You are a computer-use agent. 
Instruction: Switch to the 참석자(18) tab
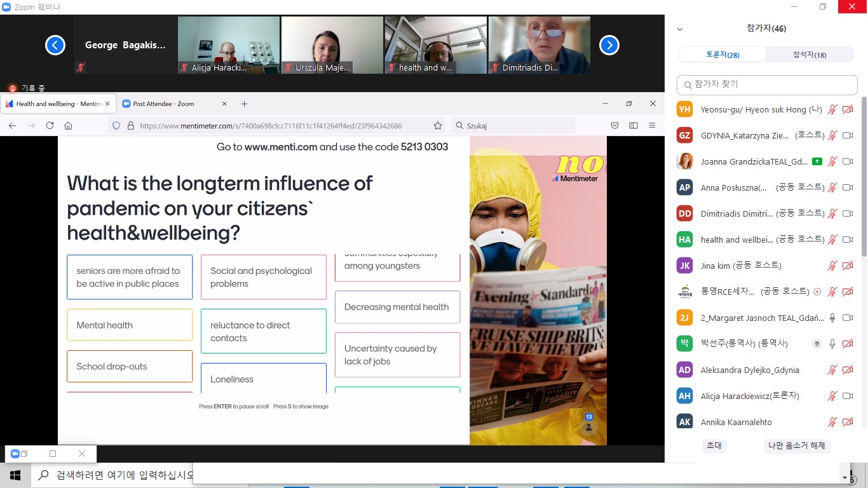810,55
